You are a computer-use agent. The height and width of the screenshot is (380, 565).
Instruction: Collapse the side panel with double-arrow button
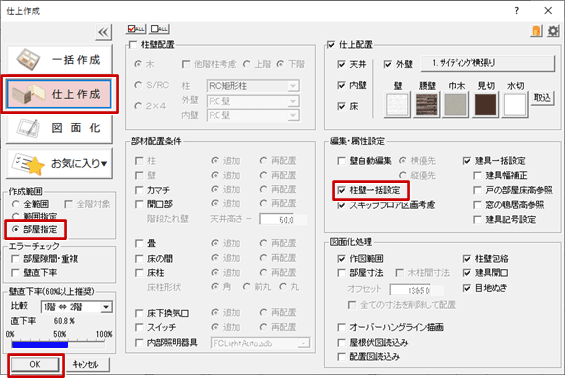point(103,32)
